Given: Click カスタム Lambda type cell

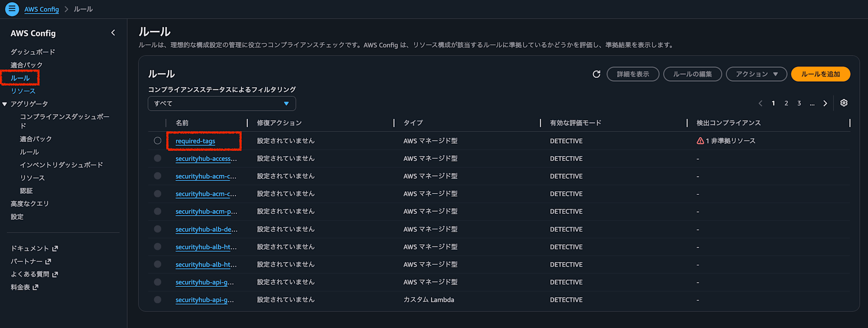Looking at the screenshot, I should 429,300.
